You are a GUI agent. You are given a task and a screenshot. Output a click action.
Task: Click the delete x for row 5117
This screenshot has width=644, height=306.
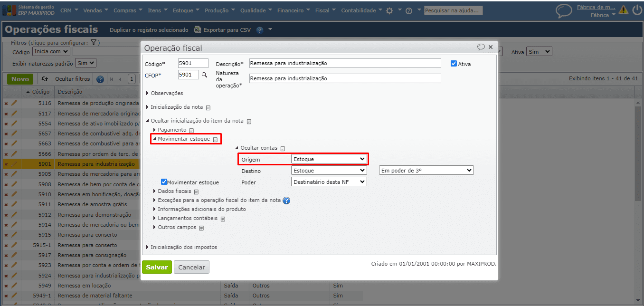6,114
